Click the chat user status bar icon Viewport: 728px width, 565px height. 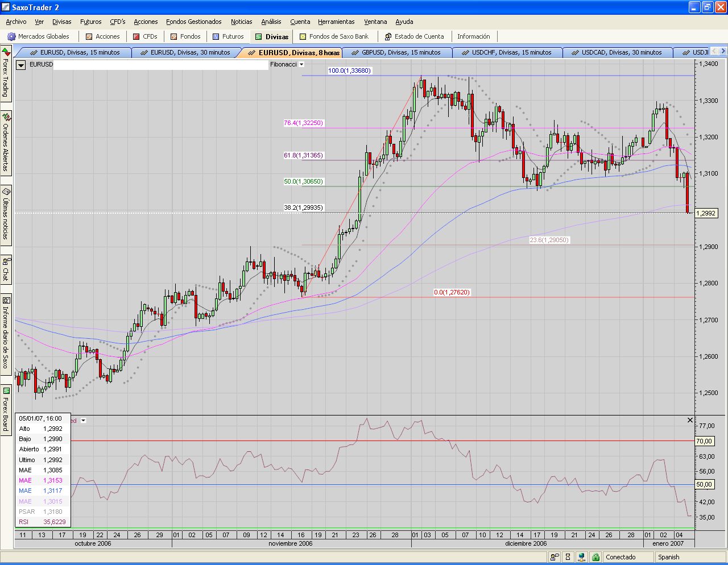[x=555, y=557]
